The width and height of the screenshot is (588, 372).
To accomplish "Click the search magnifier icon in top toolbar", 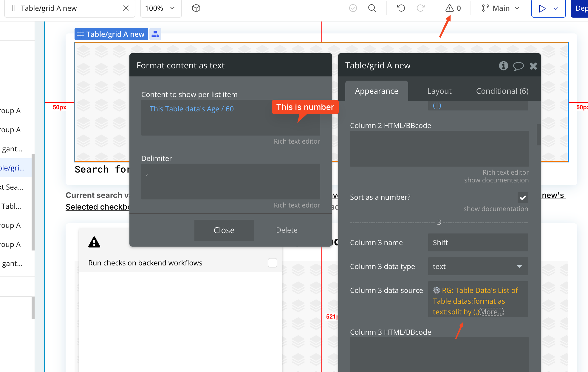I will pyautogui.click(x=372, y=8).
